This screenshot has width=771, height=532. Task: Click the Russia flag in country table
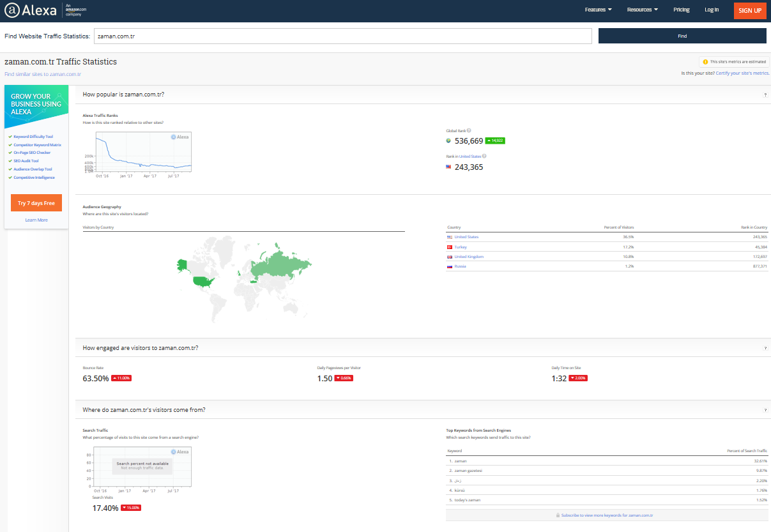(x=450, y=266)
